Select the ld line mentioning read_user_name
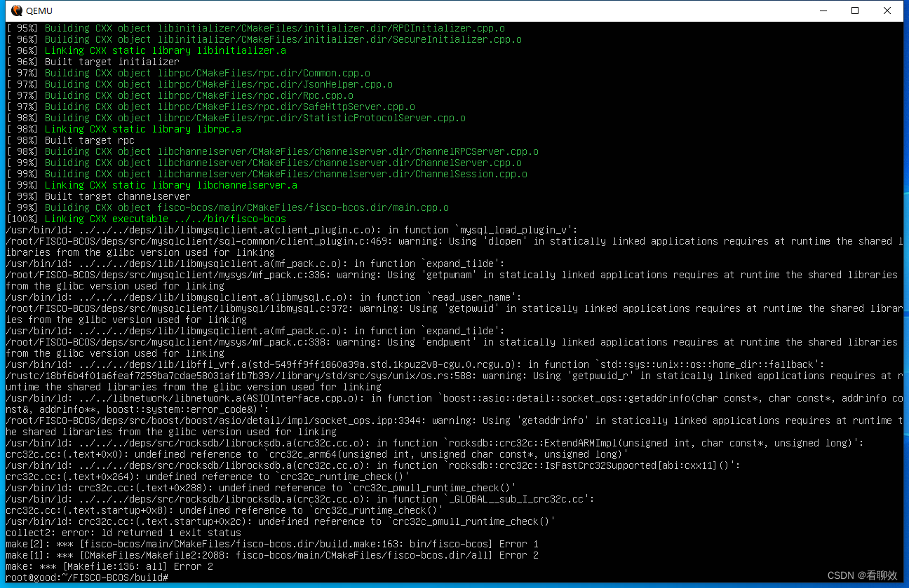 (264, 297)
